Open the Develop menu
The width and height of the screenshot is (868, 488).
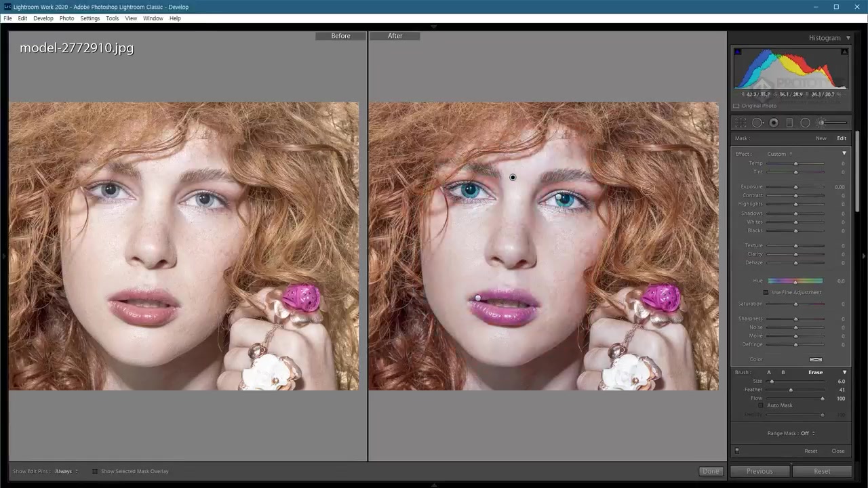coord(43,18)
